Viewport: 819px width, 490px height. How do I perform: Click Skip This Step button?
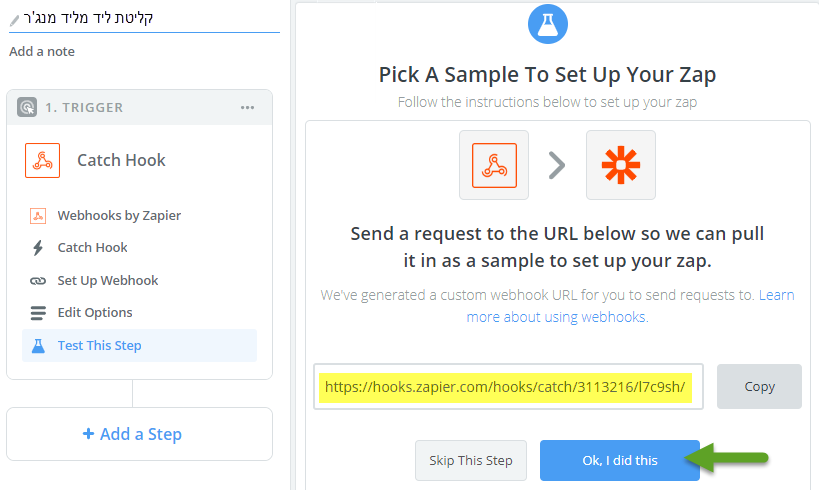point(471,460)
